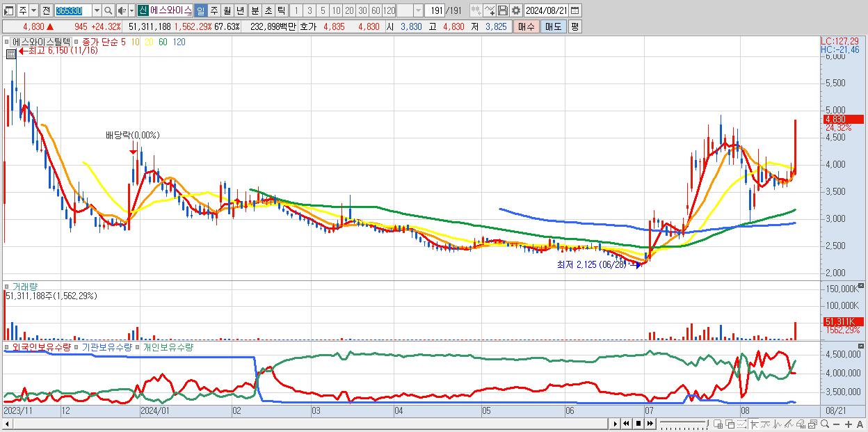
Task: Select moving average 120 label
Action: [x=179, y=42]
